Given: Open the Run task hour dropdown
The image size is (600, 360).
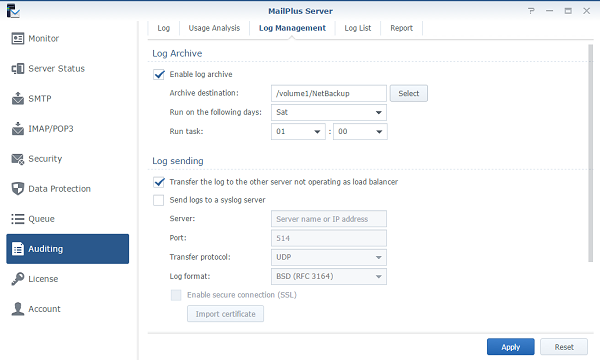Looking at the screenshot, I should [x=298, y=132].
